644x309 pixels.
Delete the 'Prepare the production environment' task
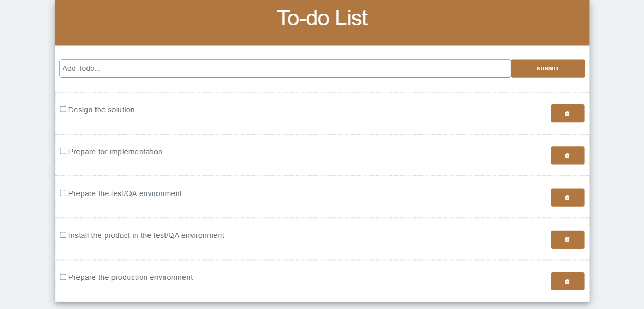[567, 281]
